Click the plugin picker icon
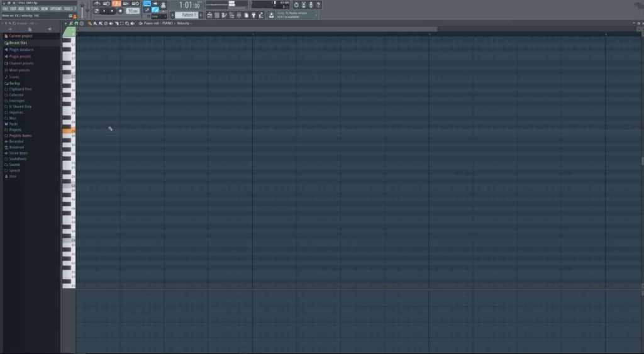The image size is (644, 354). [253, 15]
